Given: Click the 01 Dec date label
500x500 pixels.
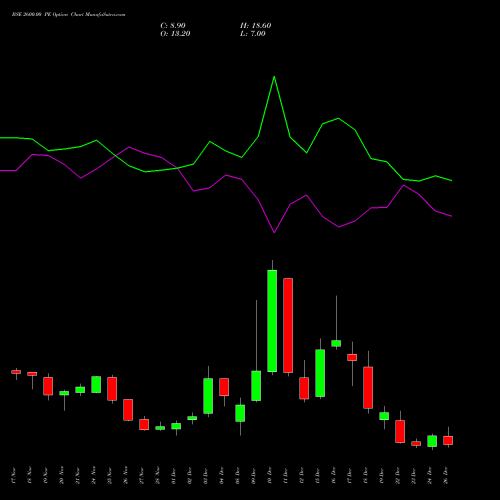Looking at the screenshot, I should (x=174, y=476).
